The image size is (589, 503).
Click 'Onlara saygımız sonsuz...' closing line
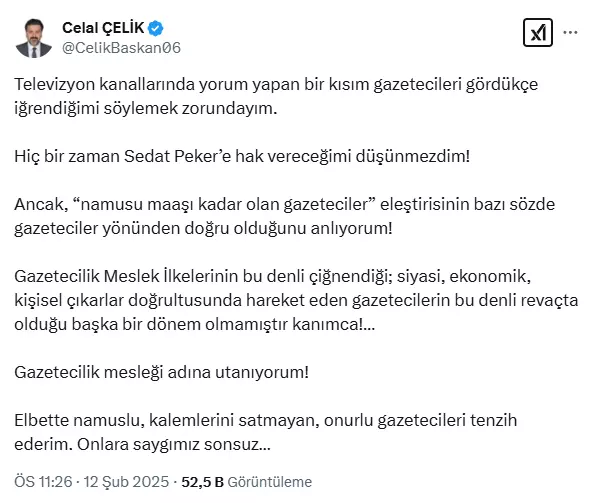pyautogui.click(x=174, y=444)
